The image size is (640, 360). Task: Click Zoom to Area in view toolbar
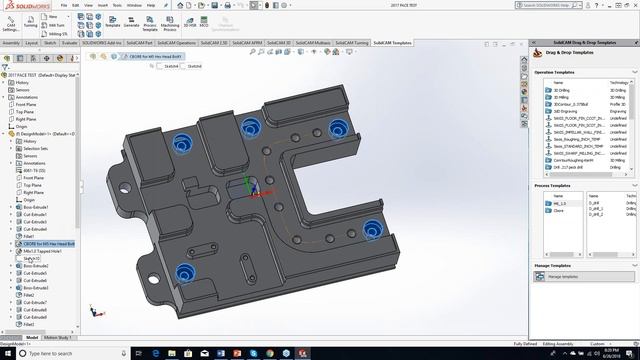tap(261, 52)
